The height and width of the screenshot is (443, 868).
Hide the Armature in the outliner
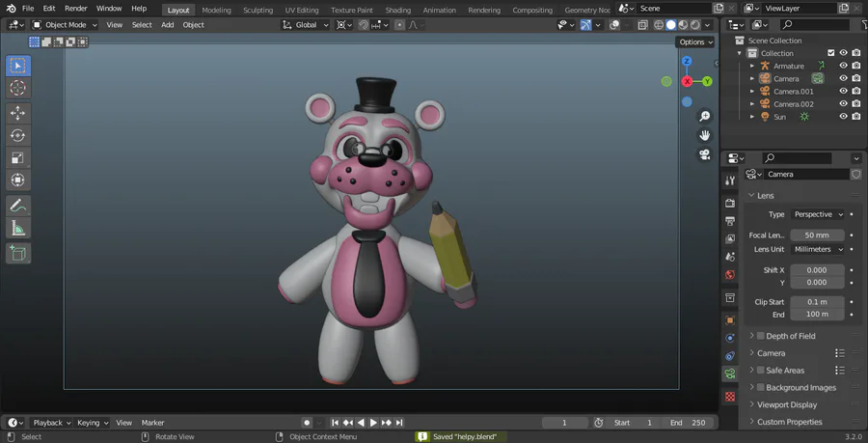(x=843, y=66)
